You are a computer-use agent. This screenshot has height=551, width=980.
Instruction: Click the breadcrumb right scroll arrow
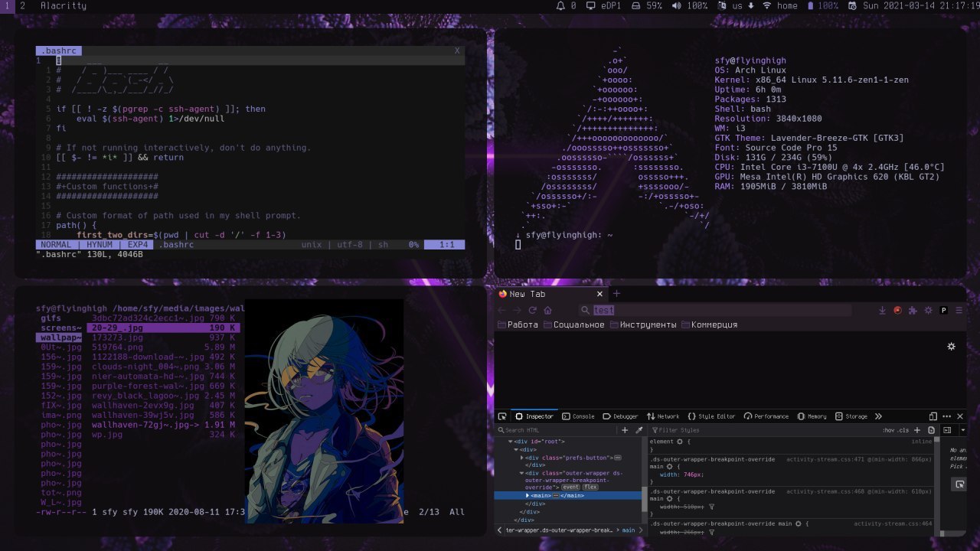[642, 530]
